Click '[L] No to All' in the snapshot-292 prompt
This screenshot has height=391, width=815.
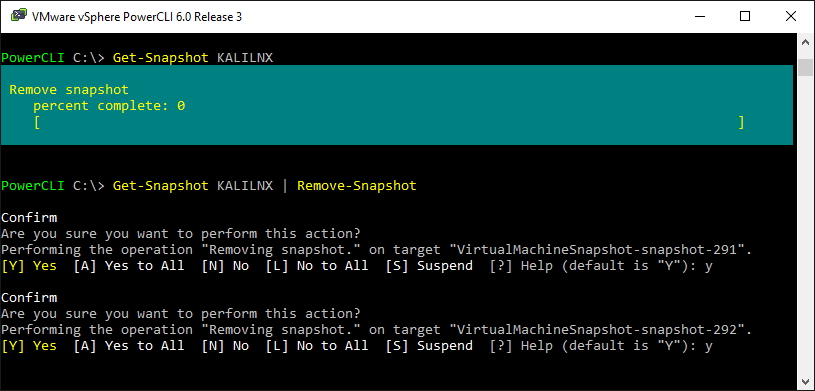[x=317, y=346]
